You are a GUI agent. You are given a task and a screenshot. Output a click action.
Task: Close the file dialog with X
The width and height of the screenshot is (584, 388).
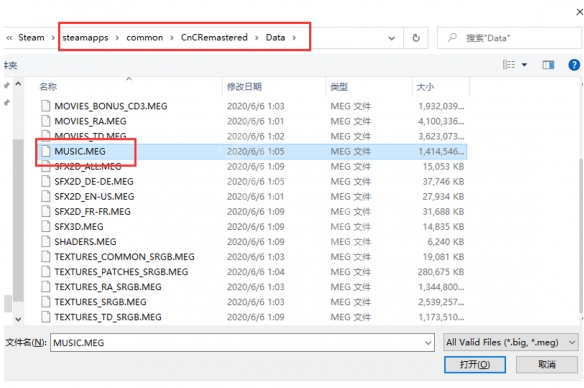(579, 12)
